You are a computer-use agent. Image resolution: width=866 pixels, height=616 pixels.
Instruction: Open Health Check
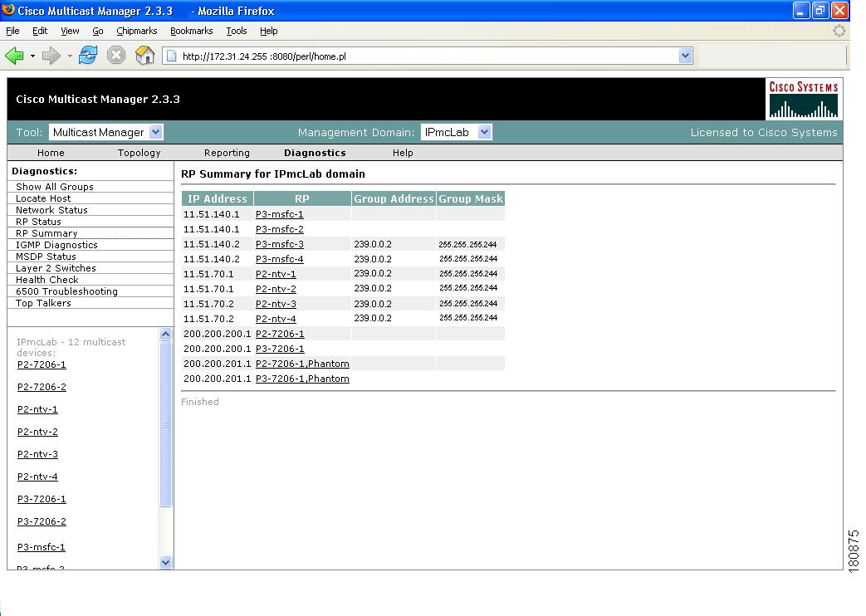[47, 280]
